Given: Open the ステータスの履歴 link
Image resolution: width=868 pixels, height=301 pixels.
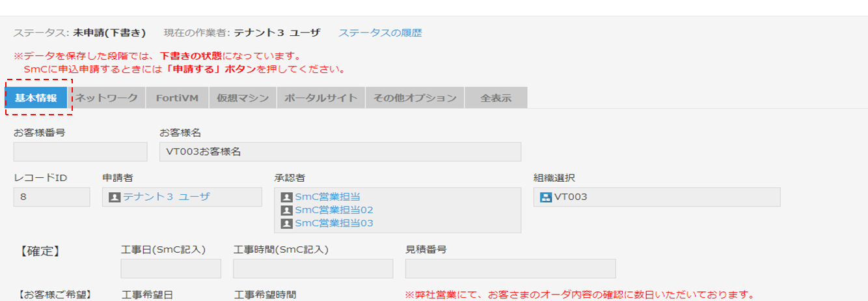Looking at the screenshot, I should (x=380, y=33).
